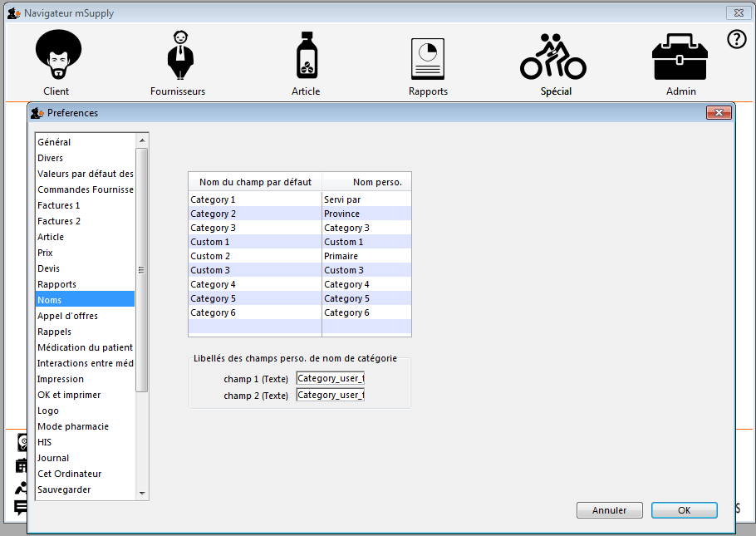Click the preferences list scroll up arrow

tap(142, 140)
